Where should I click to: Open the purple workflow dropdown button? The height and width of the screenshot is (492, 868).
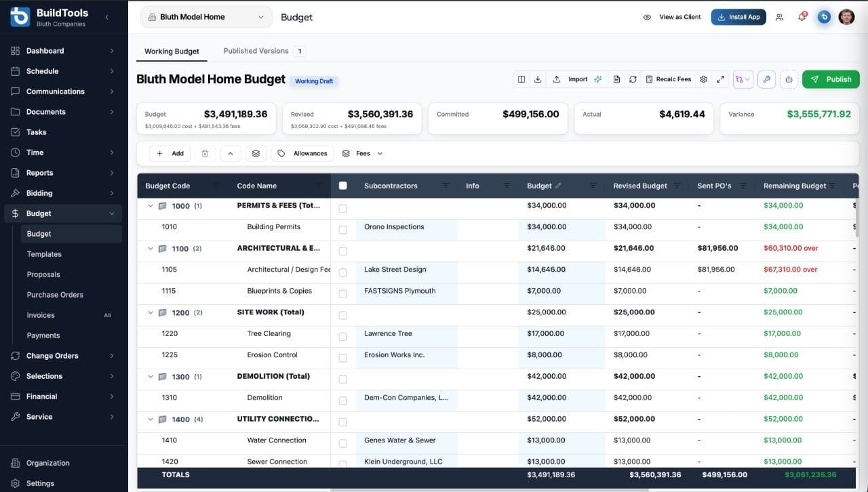tap(743, 79)
